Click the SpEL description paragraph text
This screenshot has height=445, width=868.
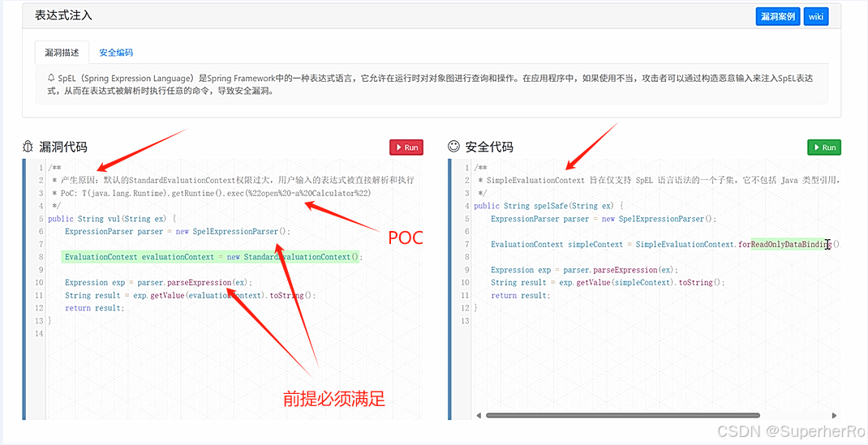[x=430, y=84]
